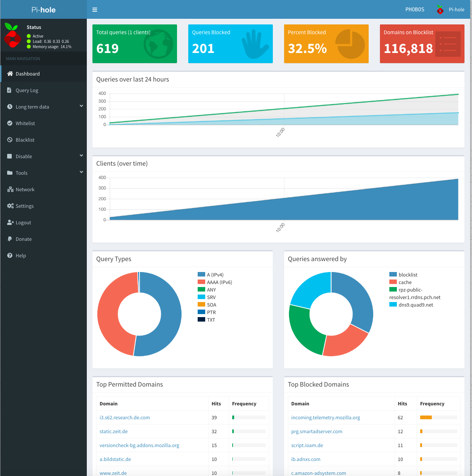Open the Settings page
Viewport: 472px width, 476px height.
tap(44, 206)
